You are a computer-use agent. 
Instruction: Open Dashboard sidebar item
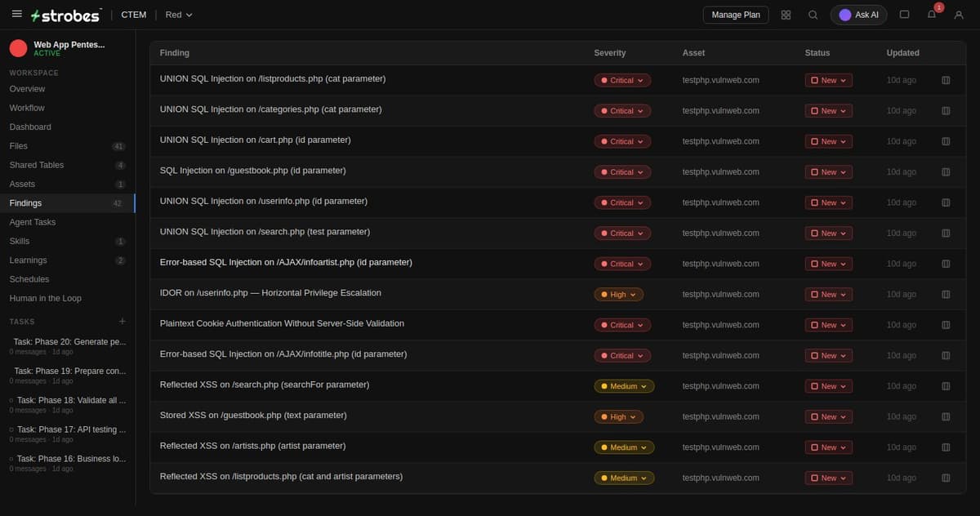(68, 127)
